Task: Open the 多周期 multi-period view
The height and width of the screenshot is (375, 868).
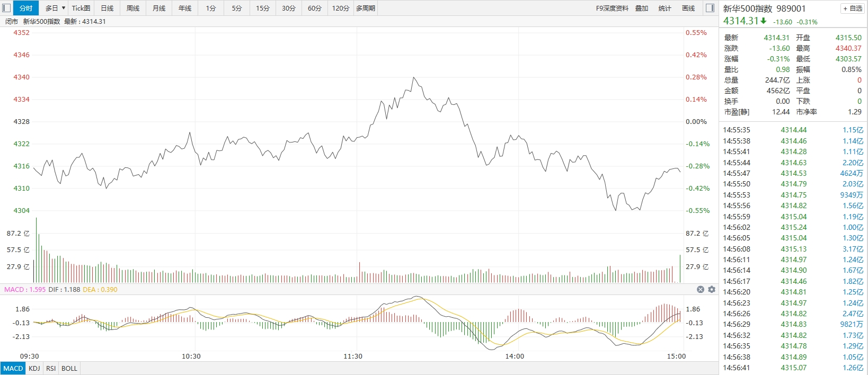Action: [366, 8]
